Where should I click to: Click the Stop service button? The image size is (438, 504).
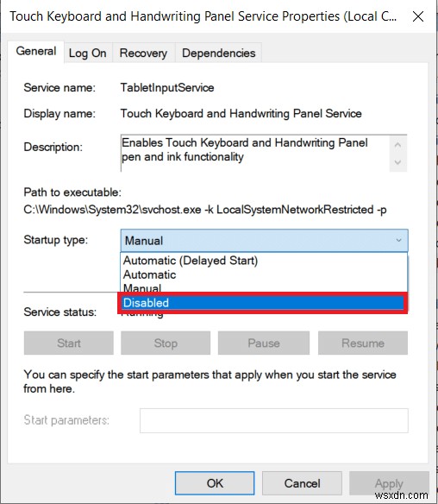(x=166, y=343)
